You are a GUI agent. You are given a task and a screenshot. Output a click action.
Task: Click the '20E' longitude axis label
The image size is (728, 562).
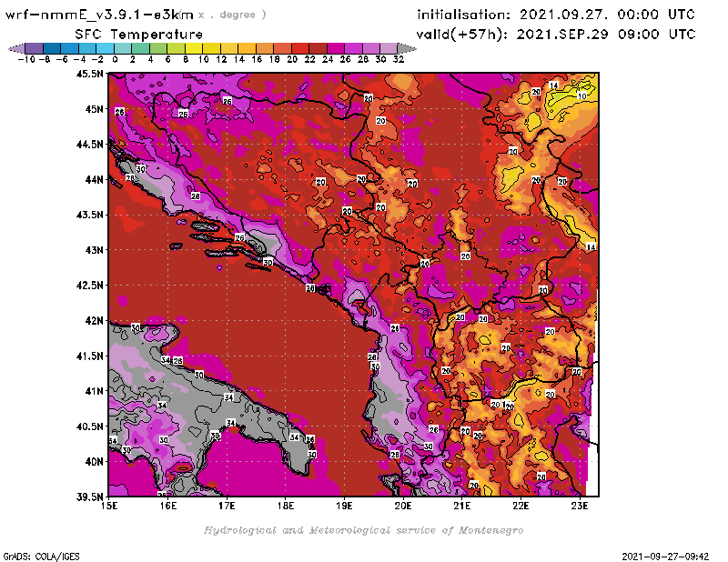403,506
